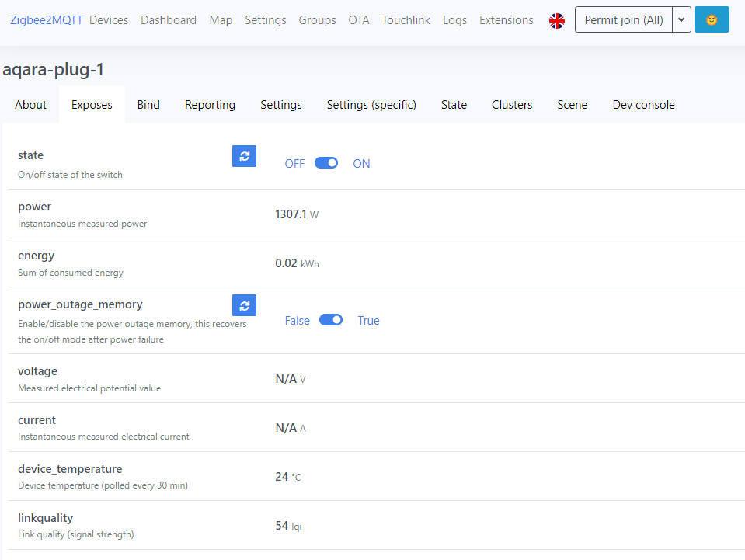The width and height of the screenshot is (745, 560).
Task: Go to the Reporting tab
Action: pyautogui.click(x=210, y=105)
